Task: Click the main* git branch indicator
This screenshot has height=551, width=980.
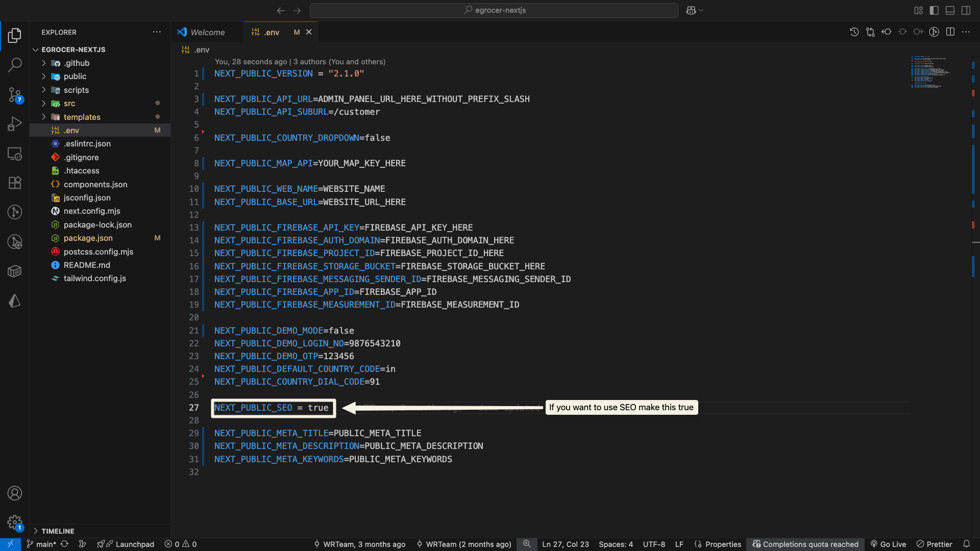Action: pos(41,544)
